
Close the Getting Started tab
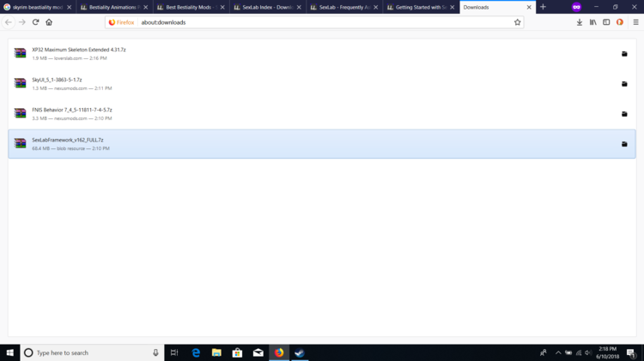pyautogui.click(x=453, y=7)
